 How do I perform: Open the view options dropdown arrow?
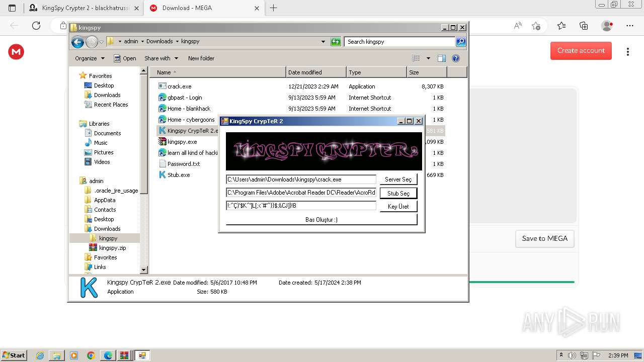point(428,58)
